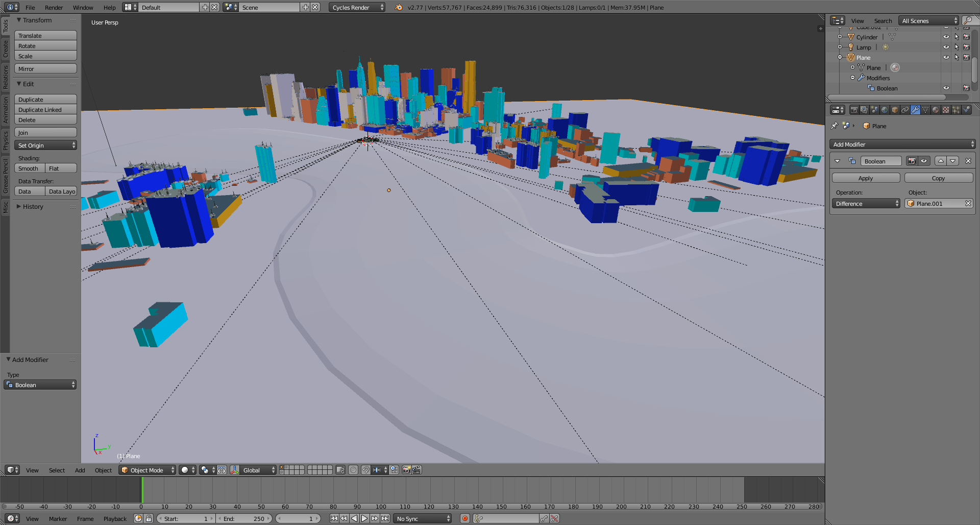Collapse the Boolean modifier panel triangle
This screenshot has height=525, width=980.
(x=837, y=161)
